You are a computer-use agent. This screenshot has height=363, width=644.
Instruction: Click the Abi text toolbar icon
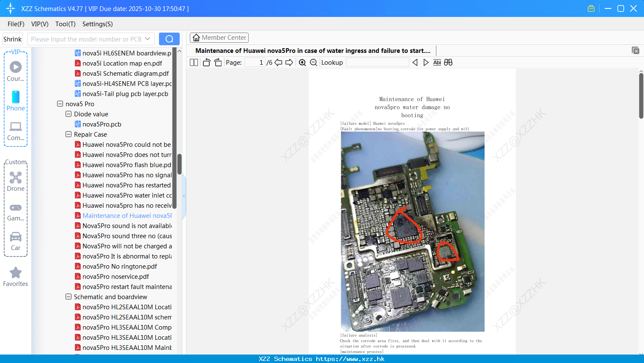437,63
